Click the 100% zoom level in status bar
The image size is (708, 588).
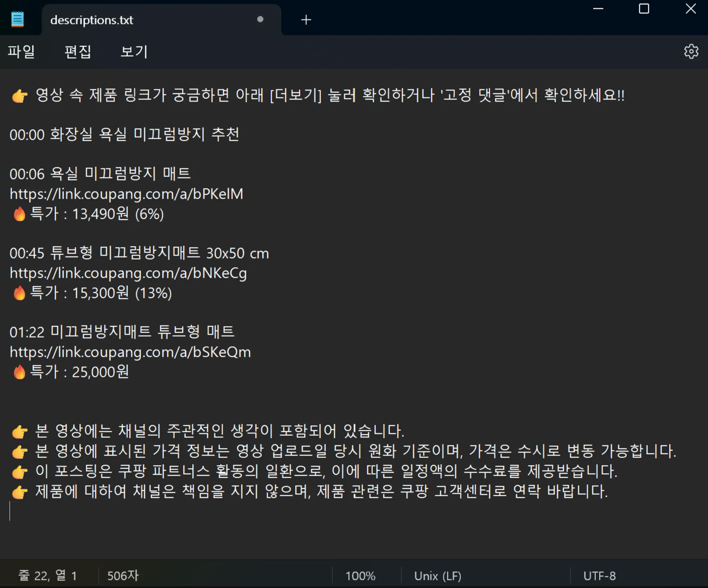[360, 576]
